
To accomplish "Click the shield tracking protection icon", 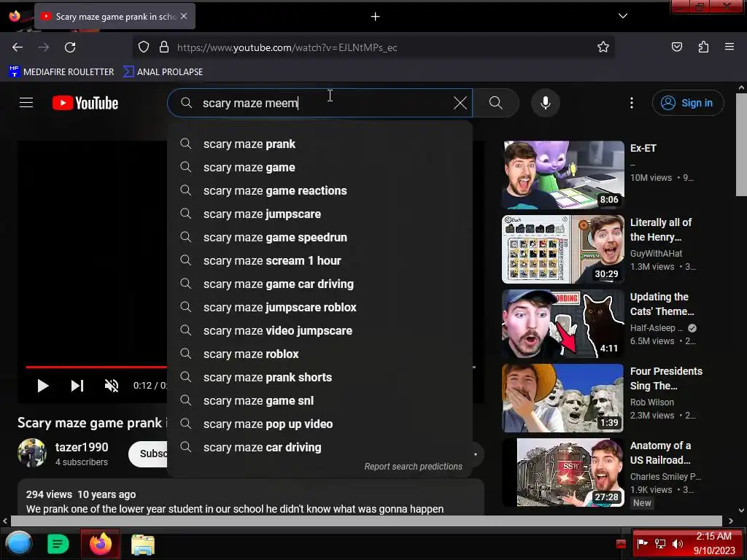I will pos(144,47).
